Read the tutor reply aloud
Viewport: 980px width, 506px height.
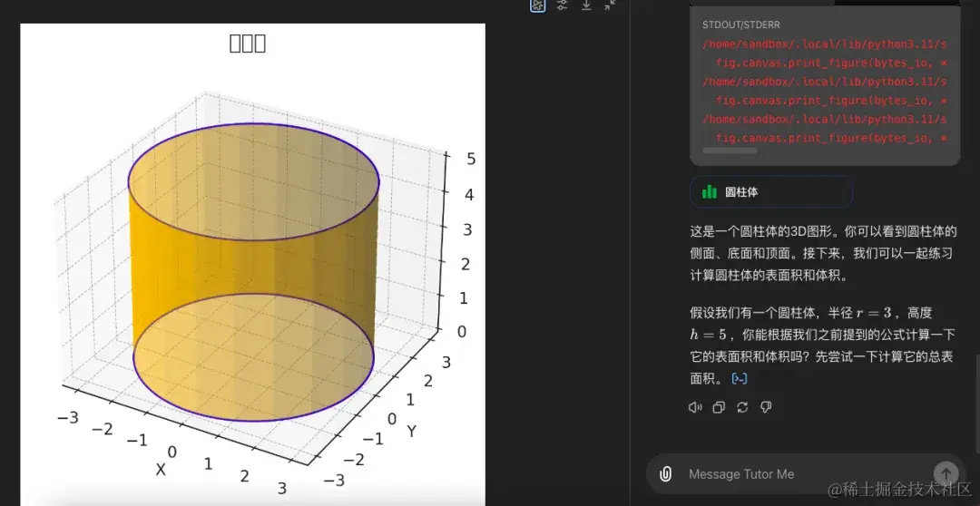click(695, 407)
